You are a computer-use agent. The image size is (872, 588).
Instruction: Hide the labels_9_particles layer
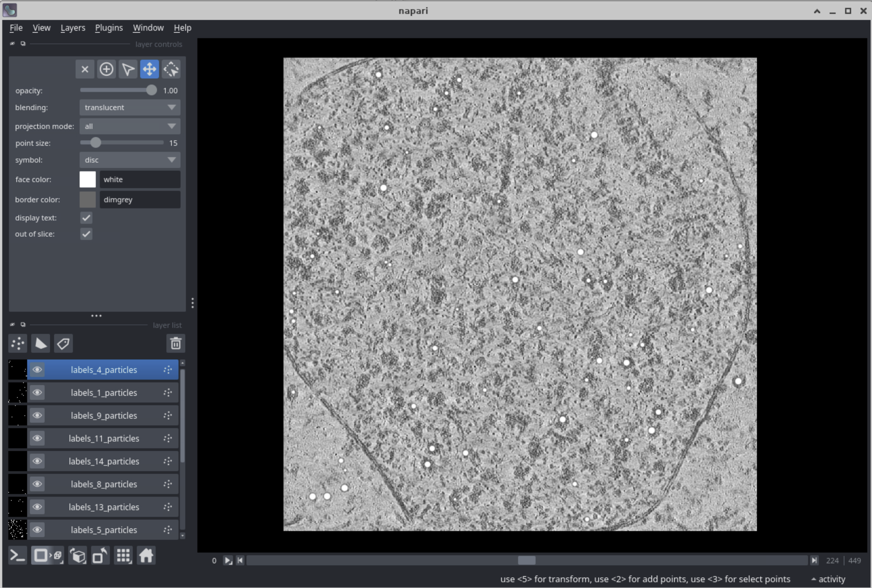[37, 416]
